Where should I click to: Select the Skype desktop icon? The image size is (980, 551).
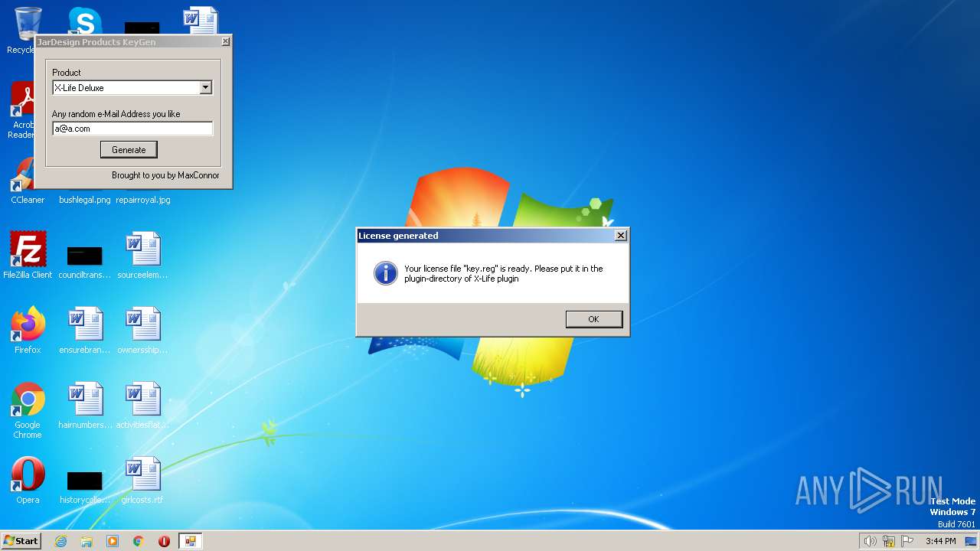coord(84,21)
